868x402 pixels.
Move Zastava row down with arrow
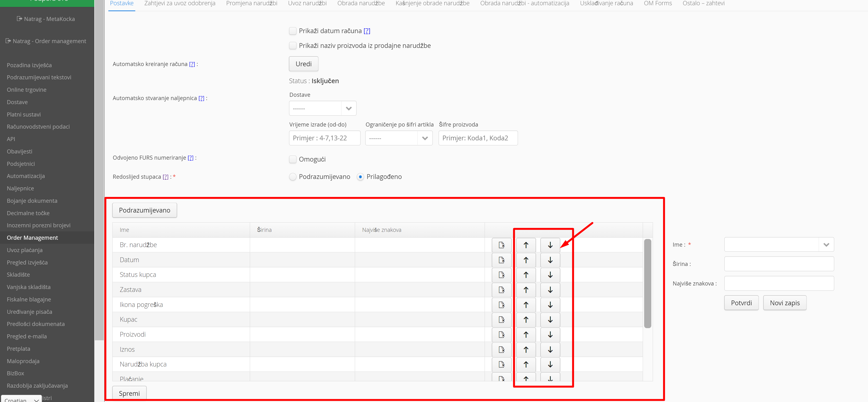coord(550,290)
